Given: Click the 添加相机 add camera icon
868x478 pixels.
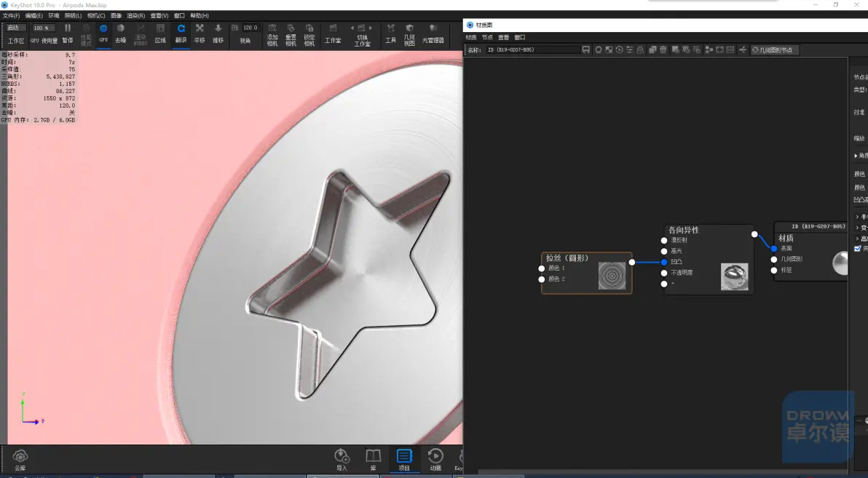Looking at the screenshot, I should point(272,34).
